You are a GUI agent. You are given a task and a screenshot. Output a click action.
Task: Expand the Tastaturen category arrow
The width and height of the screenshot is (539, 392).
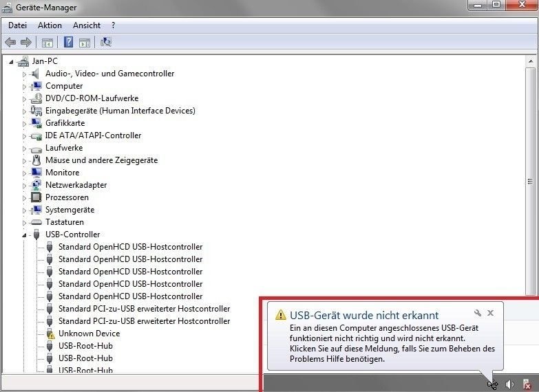pyautogui.click(x=24, y=223)
